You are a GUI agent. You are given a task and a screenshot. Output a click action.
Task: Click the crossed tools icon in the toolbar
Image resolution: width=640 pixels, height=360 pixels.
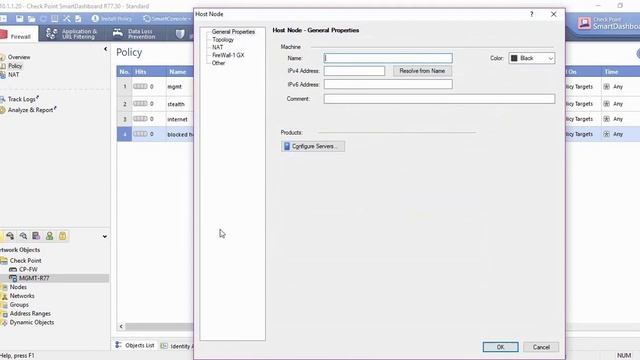point(67,19)
